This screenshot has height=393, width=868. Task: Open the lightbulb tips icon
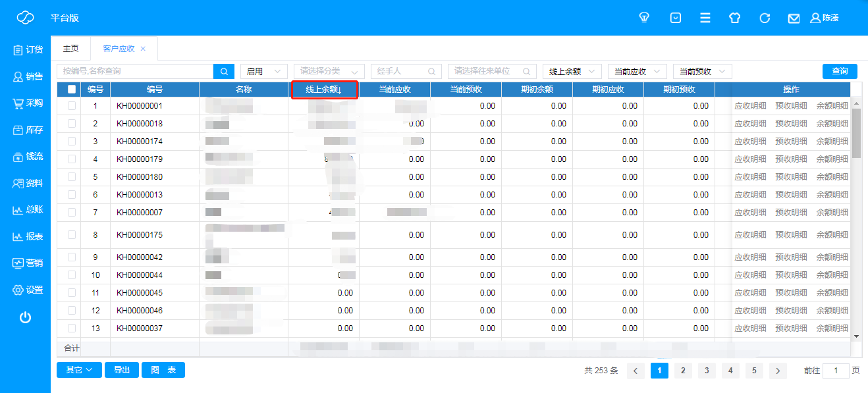[x=645, y=18]
